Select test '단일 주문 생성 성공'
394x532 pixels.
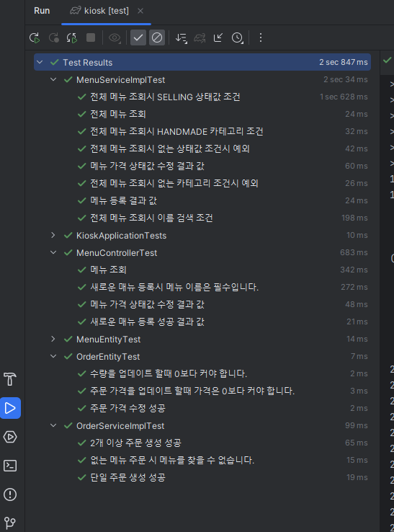pos(202,478)
